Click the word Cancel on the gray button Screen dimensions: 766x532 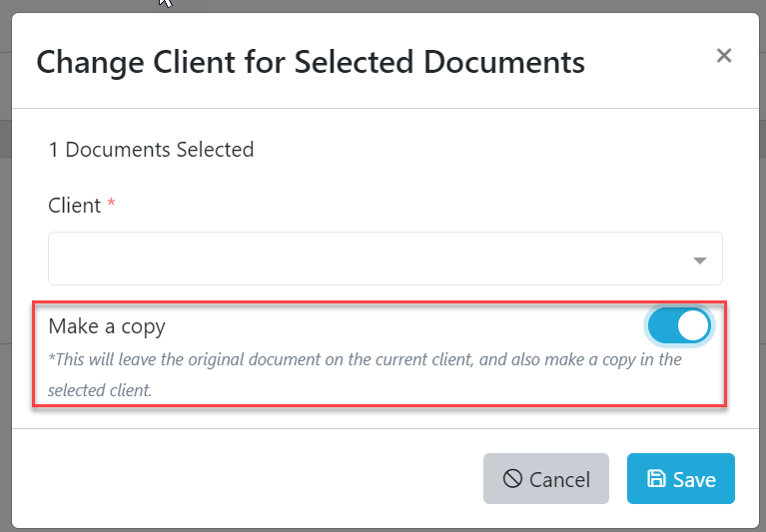560,480
